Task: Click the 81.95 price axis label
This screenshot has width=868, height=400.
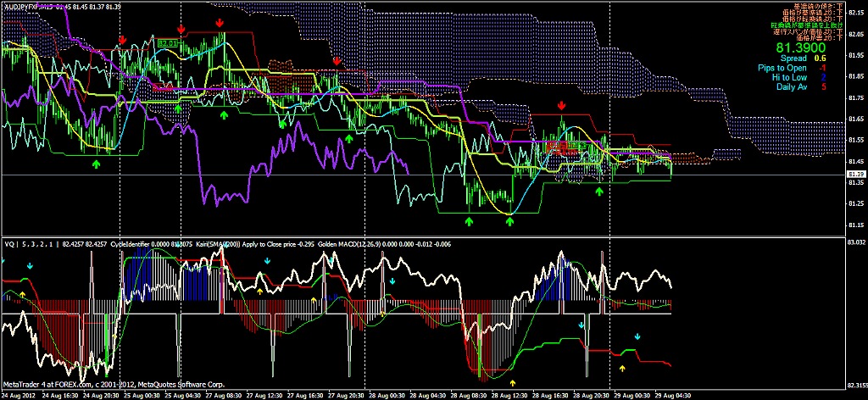Action: (856, 55)
